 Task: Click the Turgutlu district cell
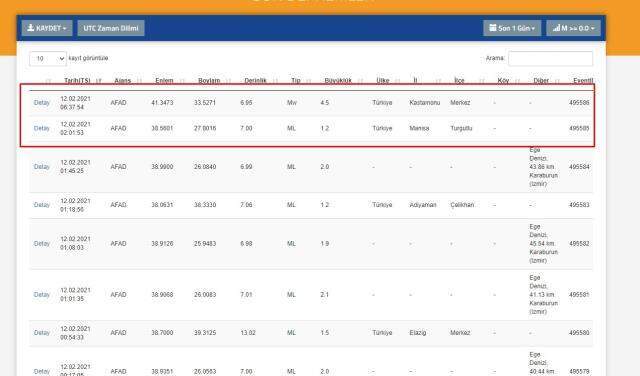[x=461, y=129]
